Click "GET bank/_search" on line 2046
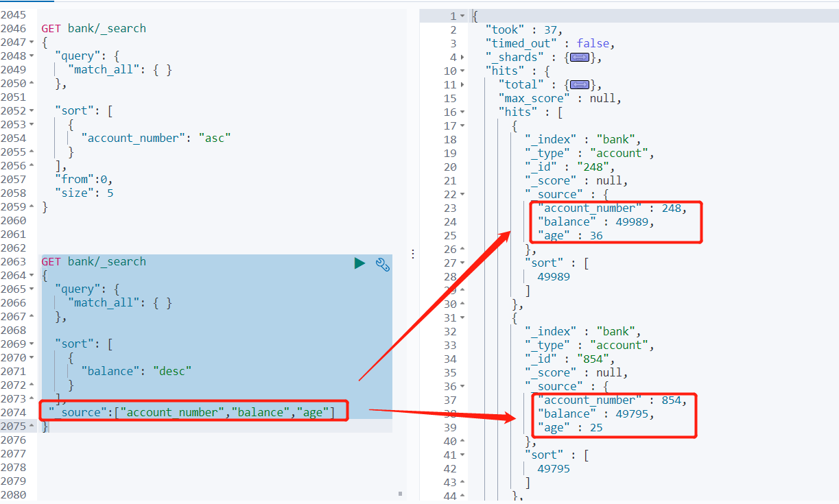 click(x=94, y=29)
